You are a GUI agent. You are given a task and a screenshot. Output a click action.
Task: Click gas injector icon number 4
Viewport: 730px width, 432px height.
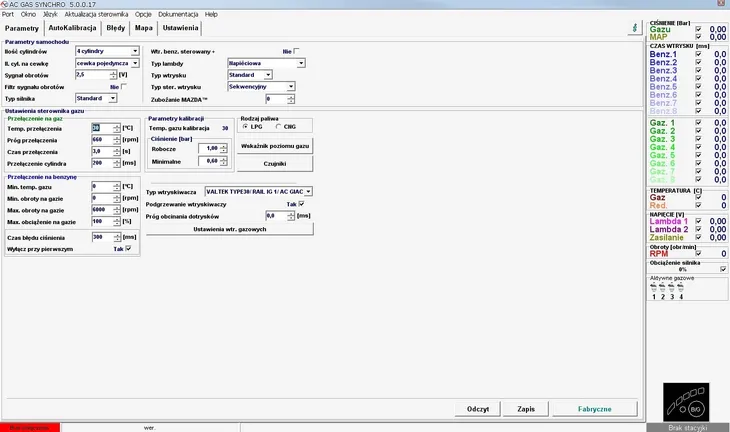click(x=681, y=287)
